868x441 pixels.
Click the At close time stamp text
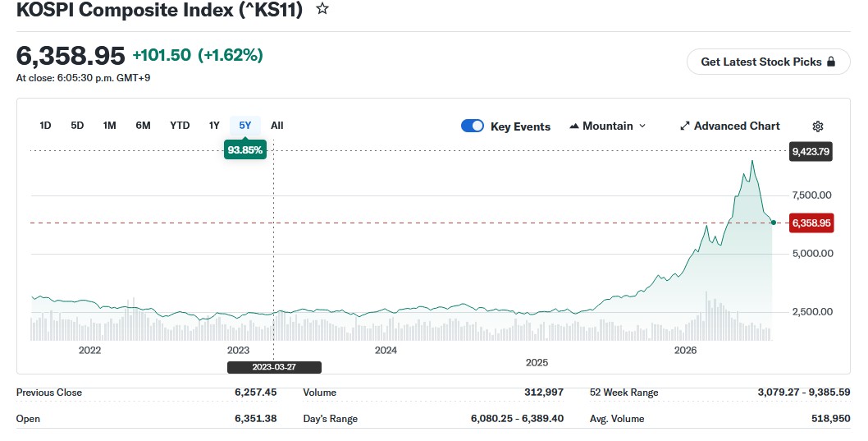point(83,78)
